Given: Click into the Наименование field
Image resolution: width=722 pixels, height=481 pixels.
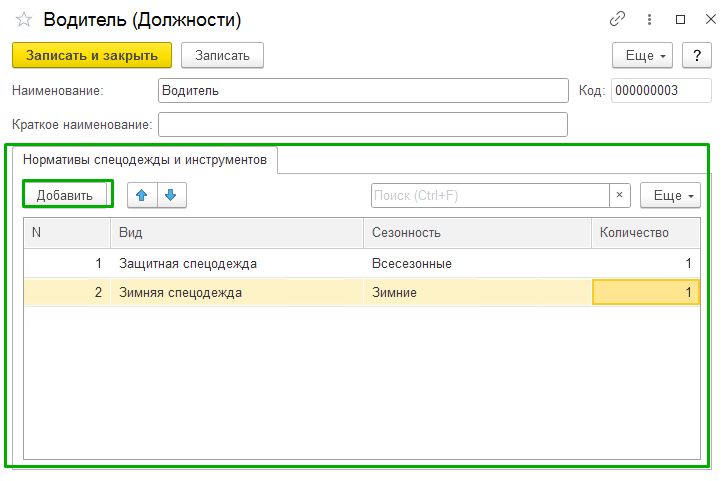Looking at the screenshot, I should point(363,90).
